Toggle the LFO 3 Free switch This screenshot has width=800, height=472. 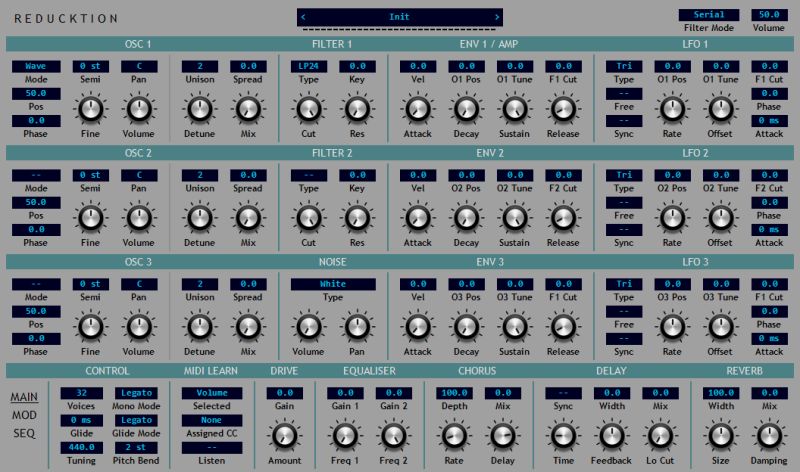624,311
